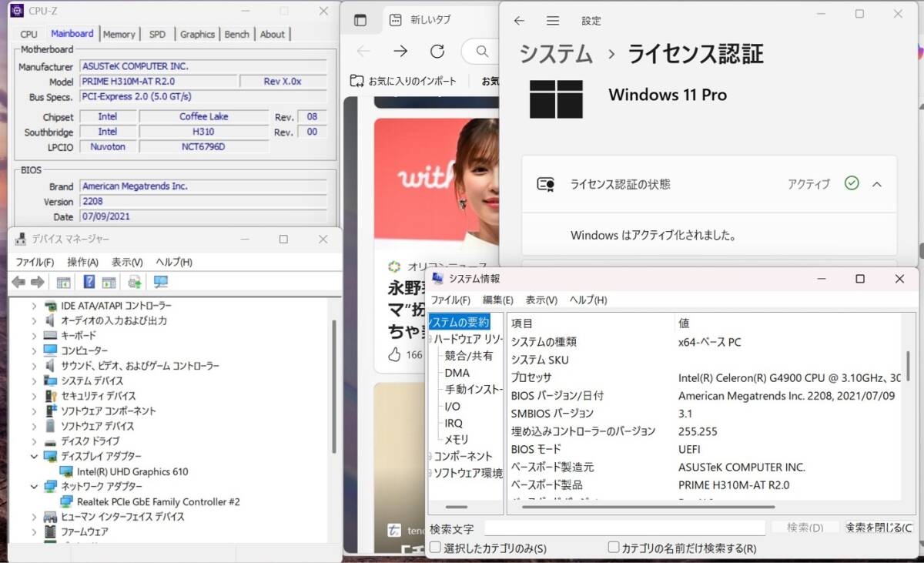
Task: Open the Settings hamburger navigation menu
Action: click(553, 21)
